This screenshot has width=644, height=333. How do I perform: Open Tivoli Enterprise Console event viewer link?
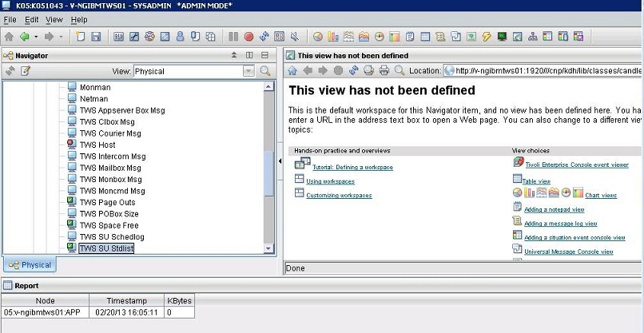(x=577, y=165)
